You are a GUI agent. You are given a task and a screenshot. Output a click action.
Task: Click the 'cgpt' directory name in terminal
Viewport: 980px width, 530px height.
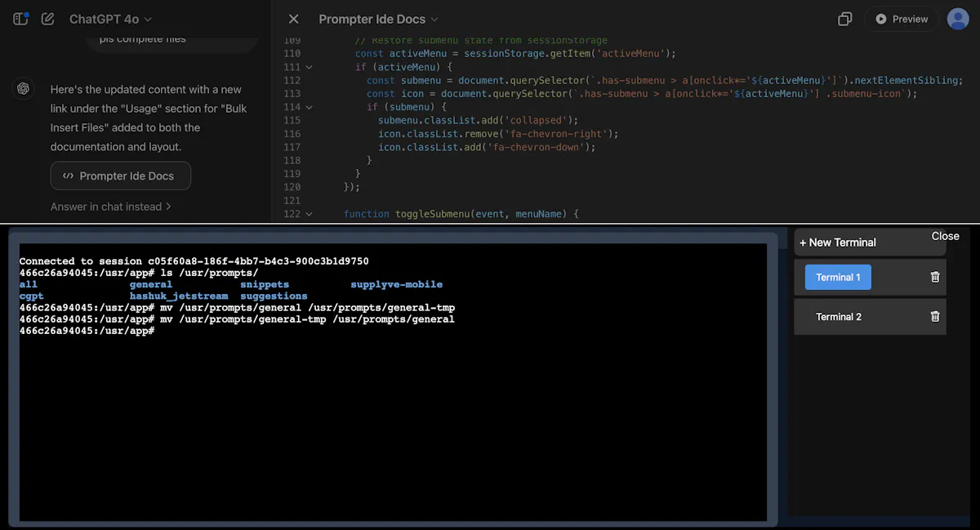point(31,296)
